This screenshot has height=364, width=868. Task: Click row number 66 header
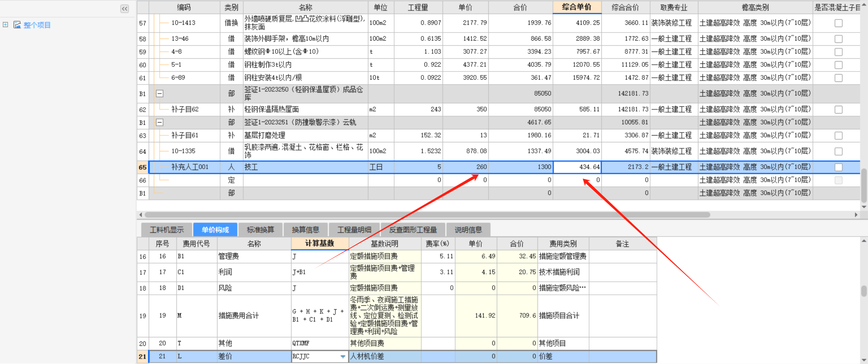point(143,180)
